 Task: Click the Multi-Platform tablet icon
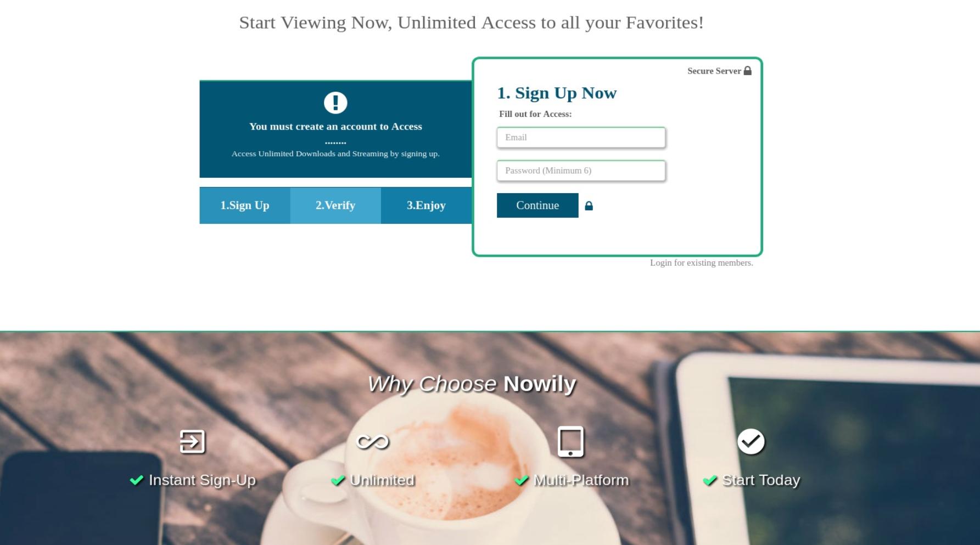pyautogui.click(x=570, y=441)
